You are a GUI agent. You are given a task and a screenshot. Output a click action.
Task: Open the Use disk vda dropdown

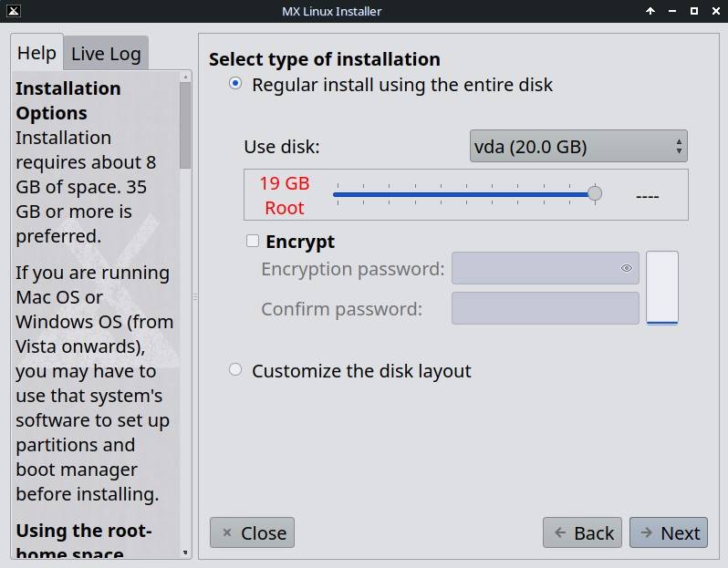(x=578, y=146)
